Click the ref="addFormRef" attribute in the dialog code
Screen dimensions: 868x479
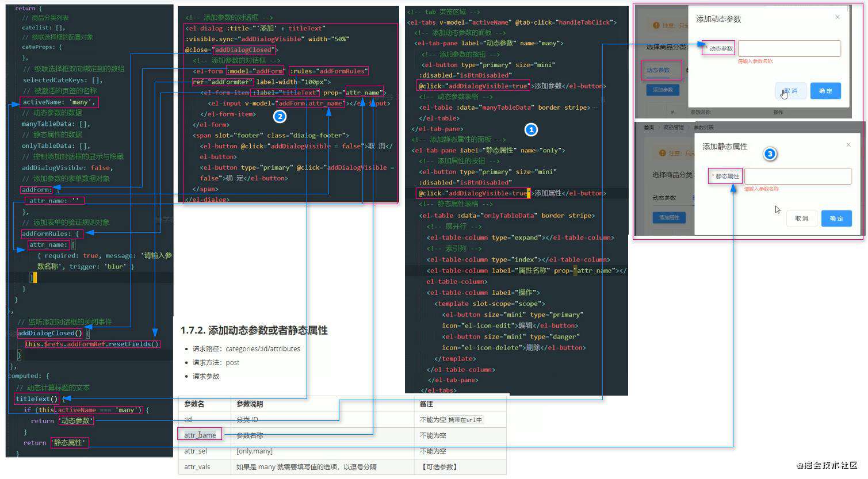(223, 82)
